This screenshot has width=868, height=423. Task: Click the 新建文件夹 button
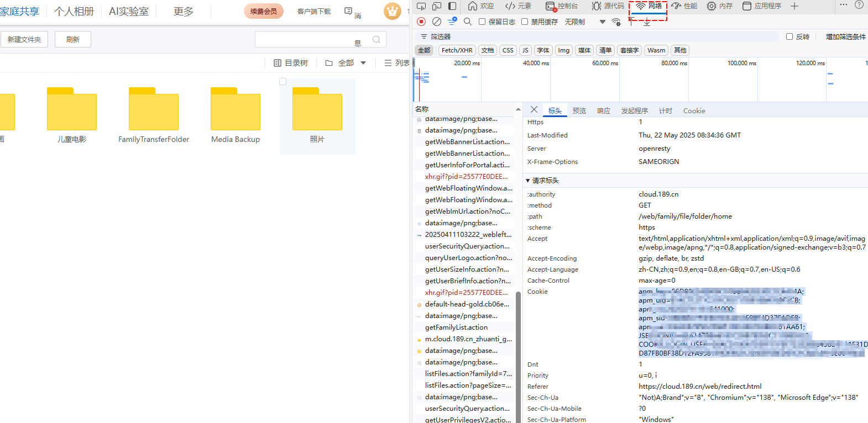24,39
